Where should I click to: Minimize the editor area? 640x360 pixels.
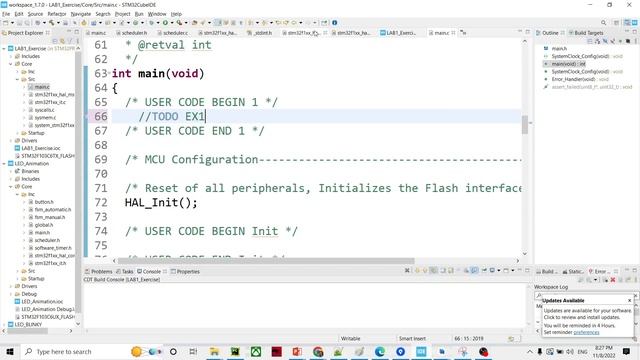520,32
